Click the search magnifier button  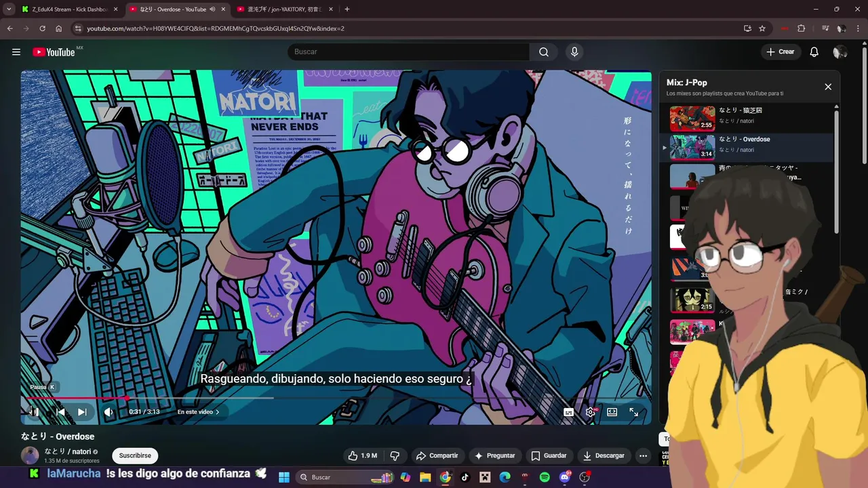coord(544,52)
